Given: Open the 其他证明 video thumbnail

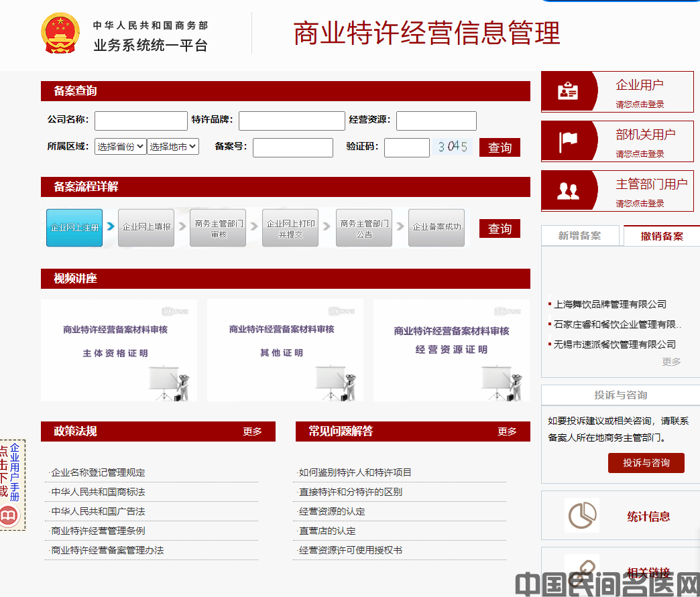Looking at the screenshot, I should click(285, 350).
